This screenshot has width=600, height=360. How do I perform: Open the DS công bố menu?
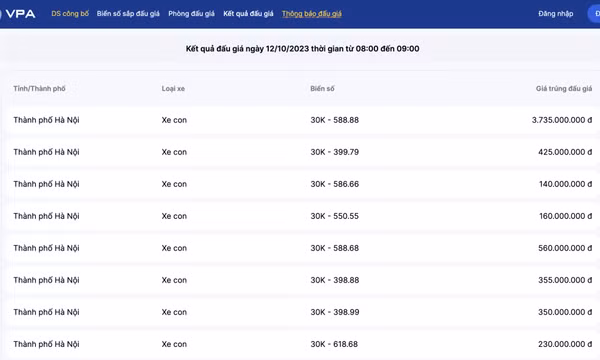[x=70, y=14]
